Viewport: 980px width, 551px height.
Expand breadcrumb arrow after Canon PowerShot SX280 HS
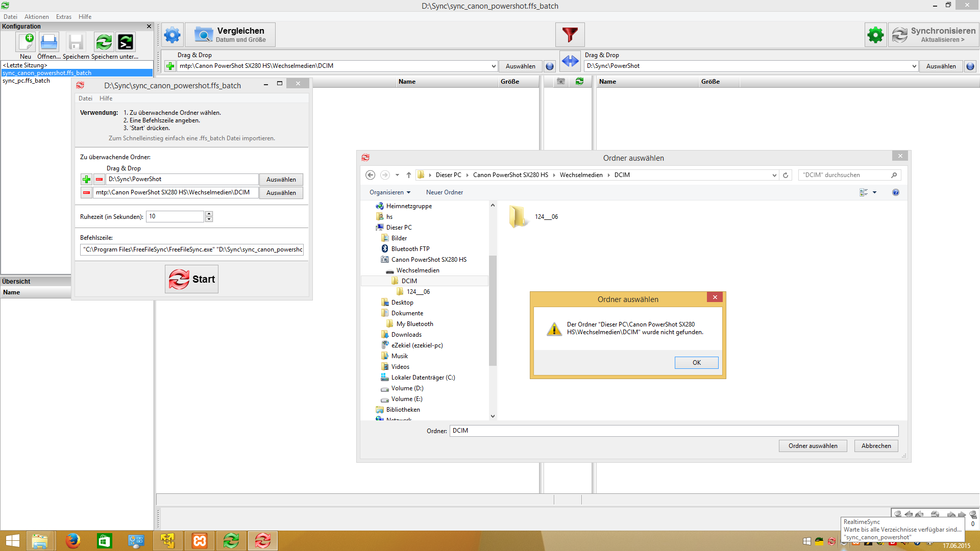[554, 175]
